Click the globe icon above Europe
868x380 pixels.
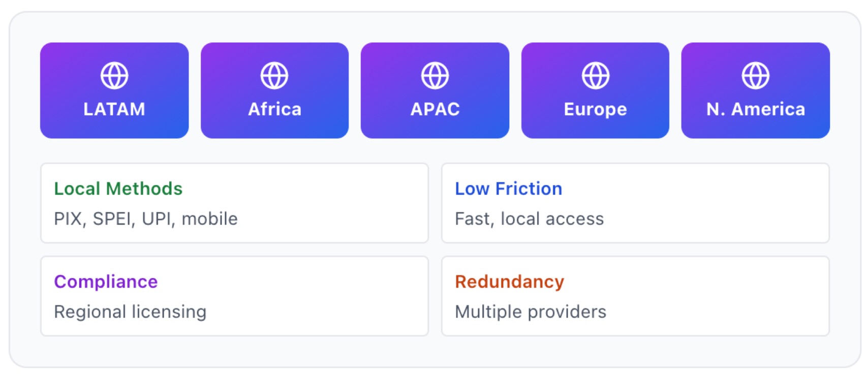tap(596, 76)
